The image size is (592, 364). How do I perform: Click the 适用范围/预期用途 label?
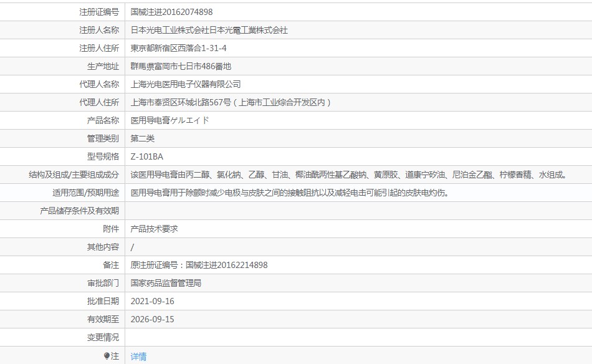(x=86, y=193)
